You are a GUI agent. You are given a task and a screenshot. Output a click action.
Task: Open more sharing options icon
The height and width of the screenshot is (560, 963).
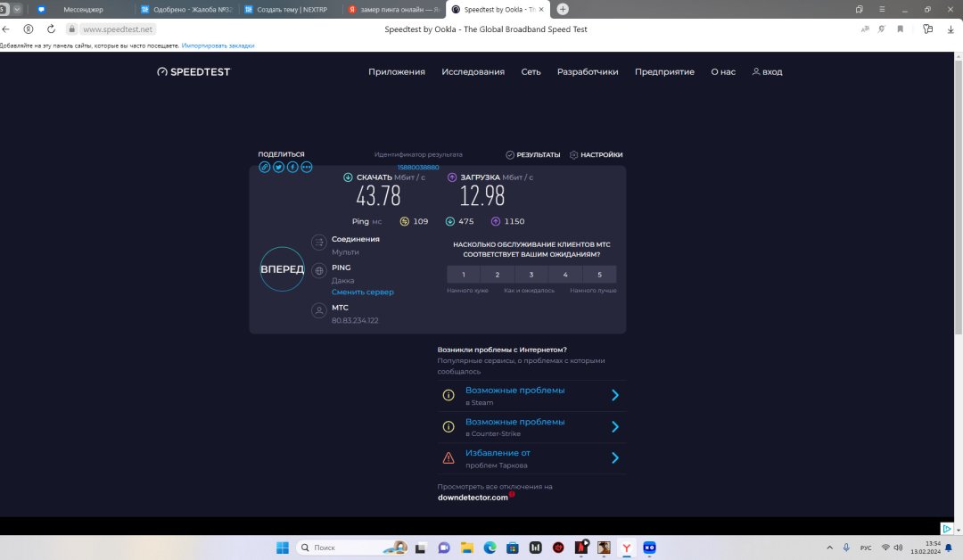(307, 167)
